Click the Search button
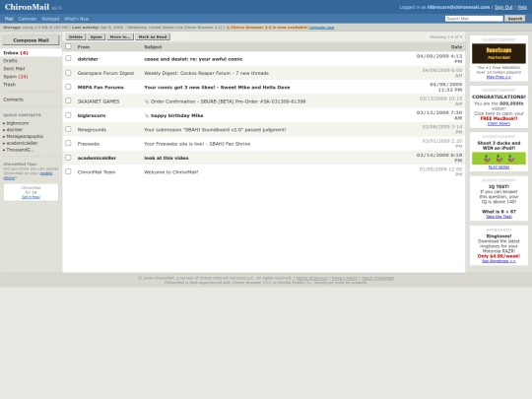This screenshot has width=532, height=399. [515, 19]
